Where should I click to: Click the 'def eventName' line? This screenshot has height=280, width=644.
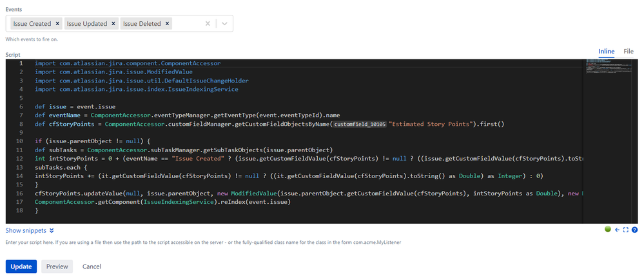[x=188, y=115]
